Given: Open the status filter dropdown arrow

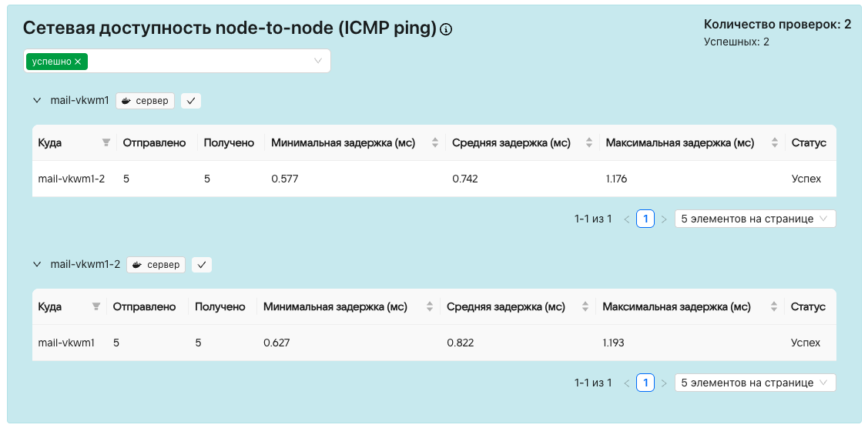Looking at the screenshot, I should pos(318,61).
